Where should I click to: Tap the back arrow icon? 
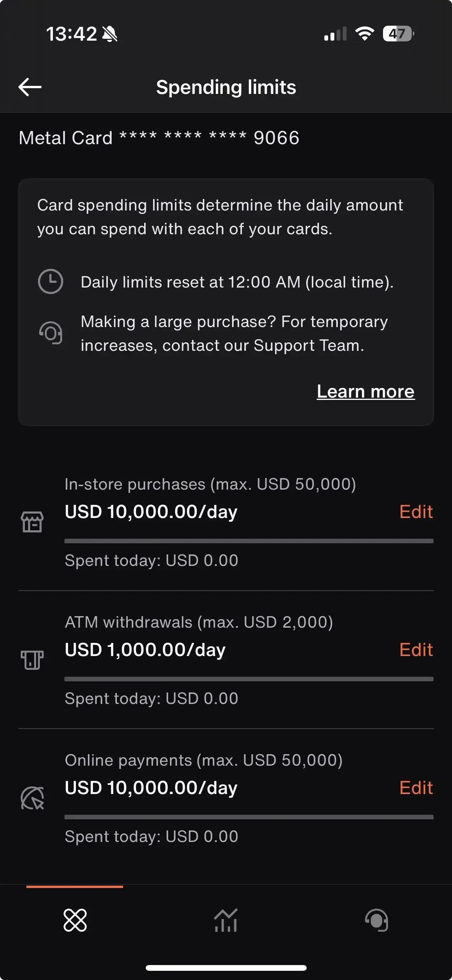30,87
